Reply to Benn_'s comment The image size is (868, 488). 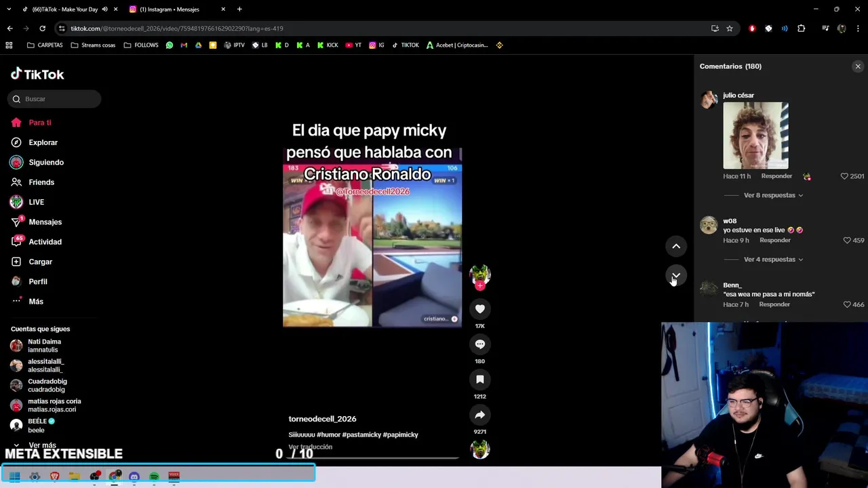(774, 304)
